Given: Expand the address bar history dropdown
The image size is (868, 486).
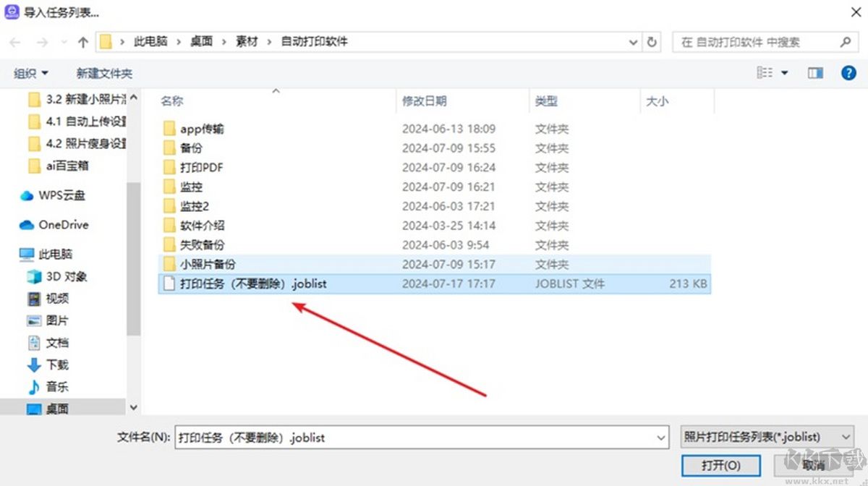Looking at the screenshot, I should [x=634, y=42].
